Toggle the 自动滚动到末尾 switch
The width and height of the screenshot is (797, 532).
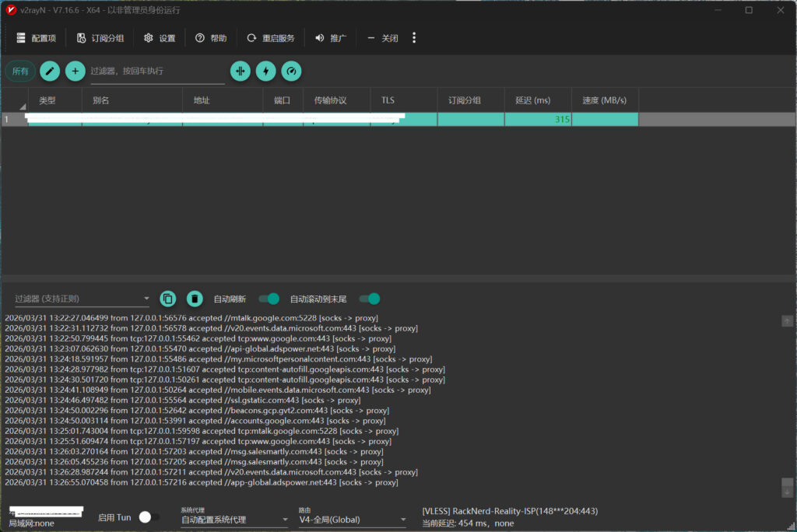pyautogui.click(x=370, y=299)
